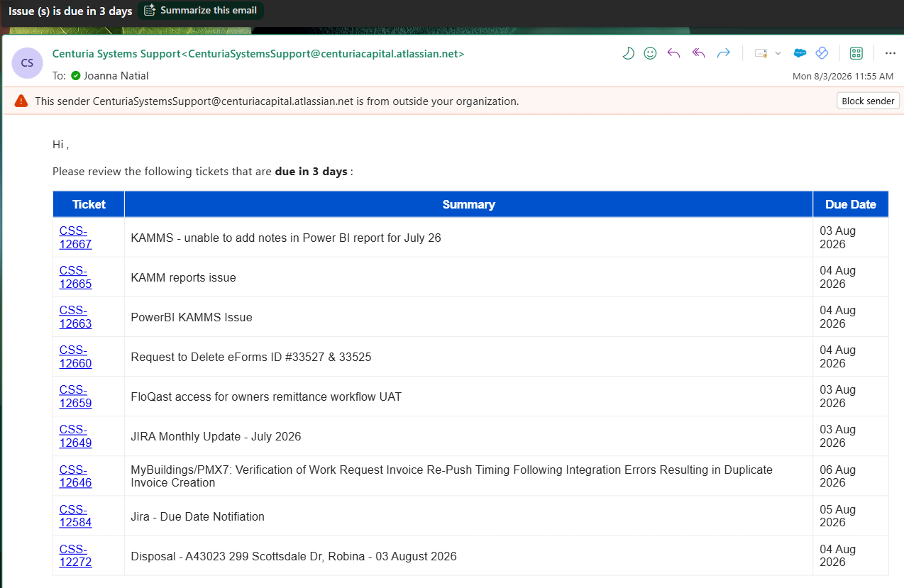
Task: Open the emoji reaction smiley icon
Action: pos(650,53)
